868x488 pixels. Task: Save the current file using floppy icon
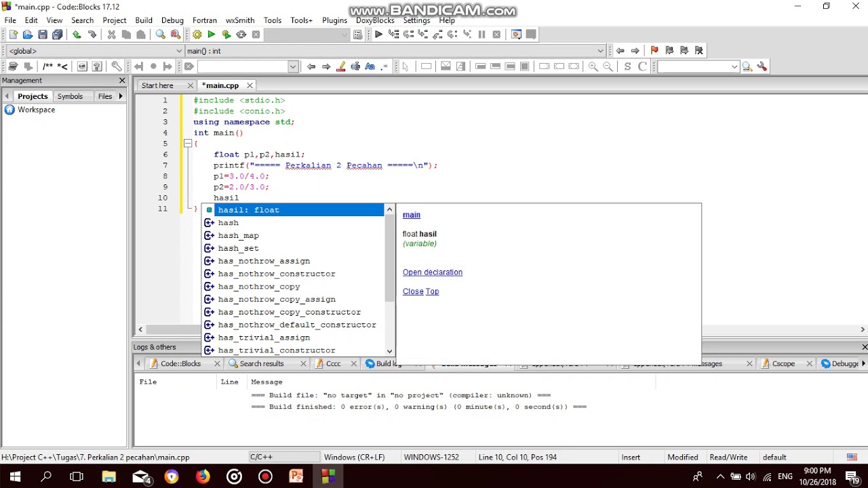(43, 35)
